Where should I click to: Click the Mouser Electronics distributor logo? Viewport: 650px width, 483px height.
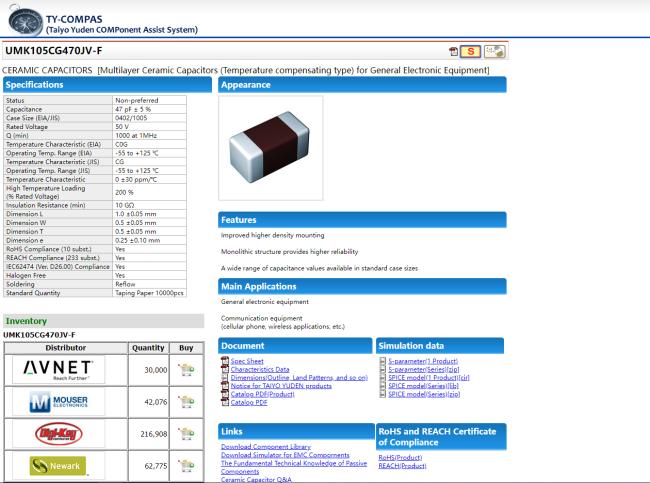(65, 403)
